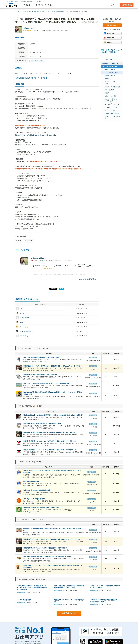Click thumbnail of ビジネス系Youtubeの編集(継続あり) job
Image resolution: width=138 pixels, height=644 pixels.
[x=19, y=500]
